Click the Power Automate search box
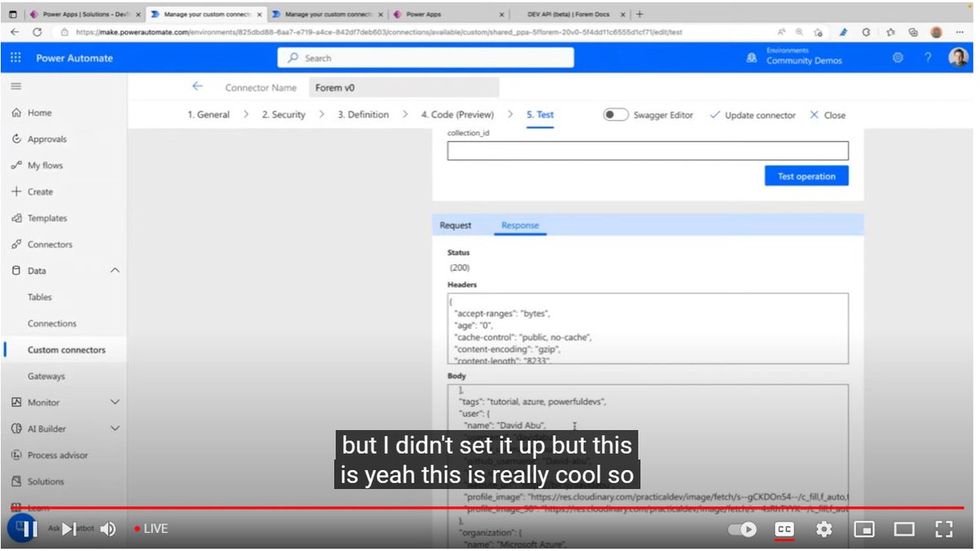The height and width of the screenshot is (551, 980). coord(425,58)
